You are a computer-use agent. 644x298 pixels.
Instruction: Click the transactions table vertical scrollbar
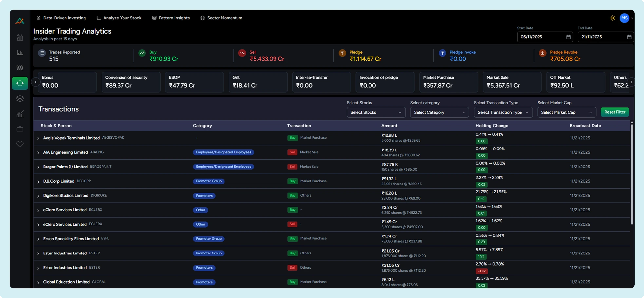point(632,173)
